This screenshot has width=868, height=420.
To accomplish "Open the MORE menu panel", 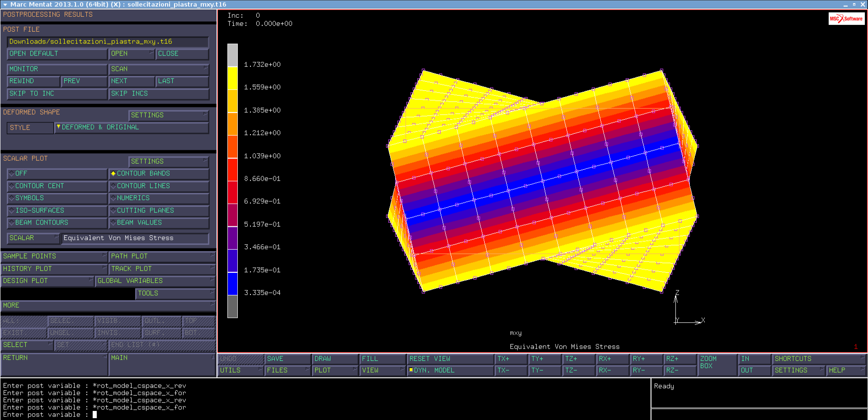I will point(108,305).
